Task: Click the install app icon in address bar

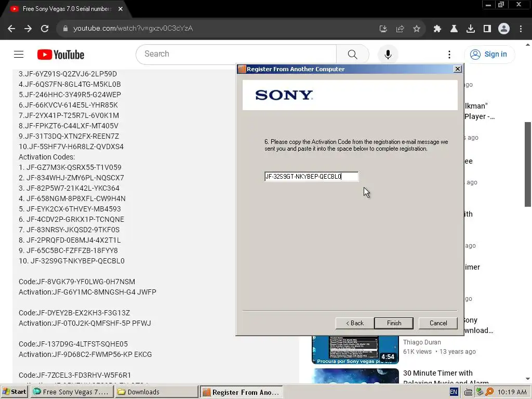Action: 383,29
